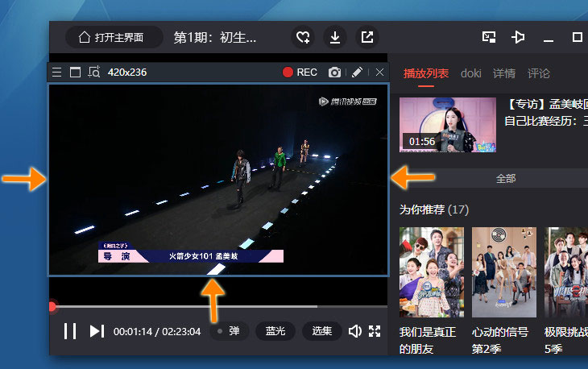Choose region-select magnifier icon in recorder bar
Screen dimensions: 588x369
click(94, 72)
